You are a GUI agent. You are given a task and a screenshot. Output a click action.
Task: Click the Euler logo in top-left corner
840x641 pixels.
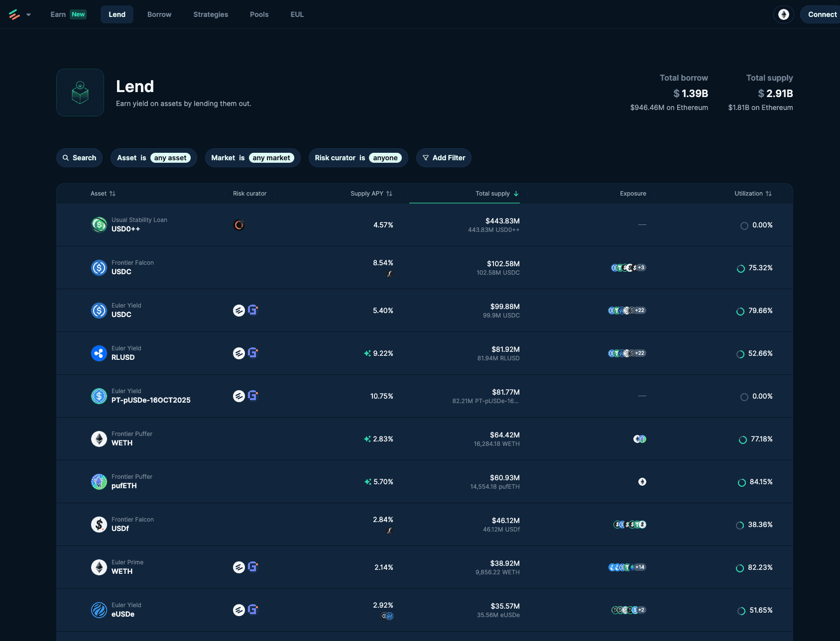[14, 14]
